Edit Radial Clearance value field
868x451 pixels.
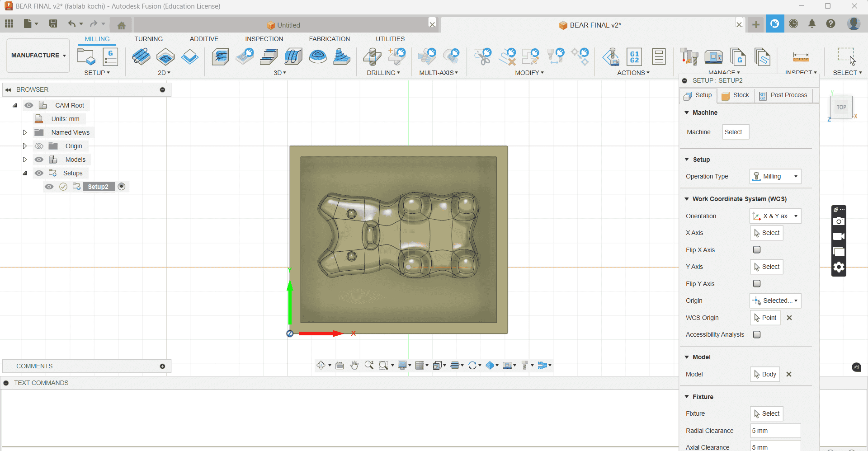[775, 431]
